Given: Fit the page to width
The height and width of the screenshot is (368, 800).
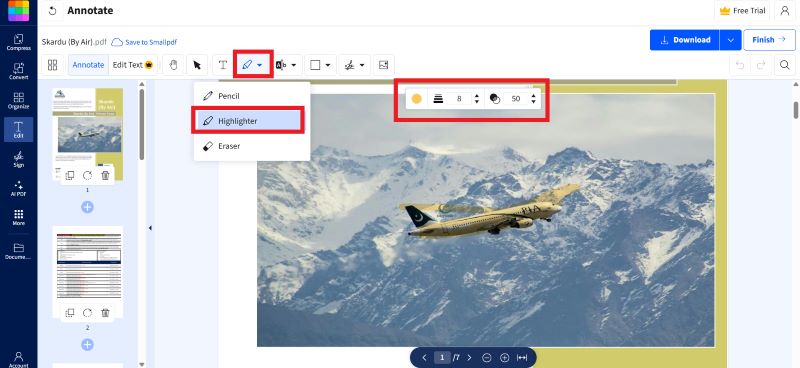Looking at the screenshot, I should (522, 358).
